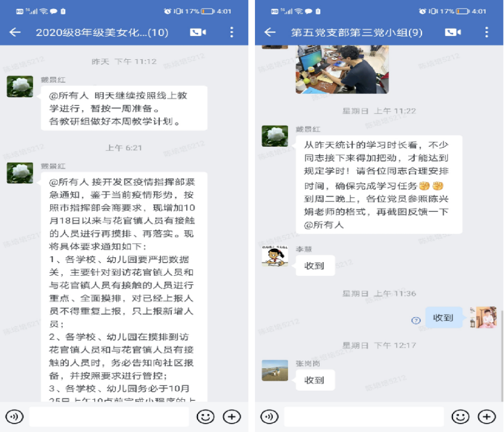
Task: Open plus attachment menu in right chat
Action: point(487,417)
